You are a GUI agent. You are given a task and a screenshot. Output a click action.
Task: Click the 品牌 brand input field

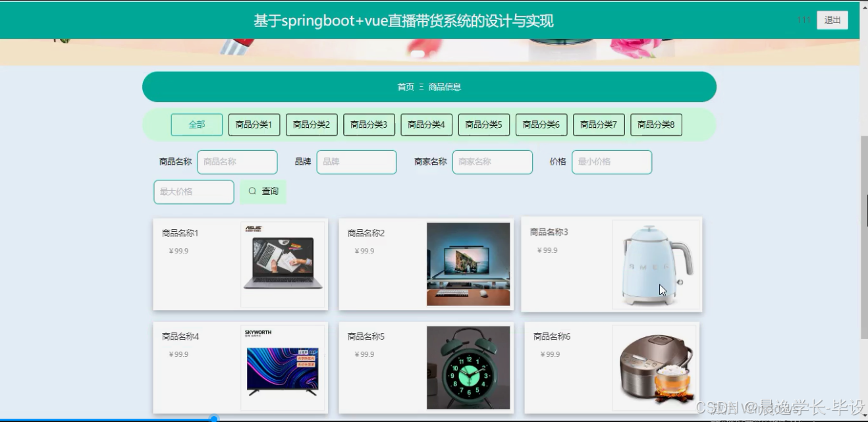356,162
